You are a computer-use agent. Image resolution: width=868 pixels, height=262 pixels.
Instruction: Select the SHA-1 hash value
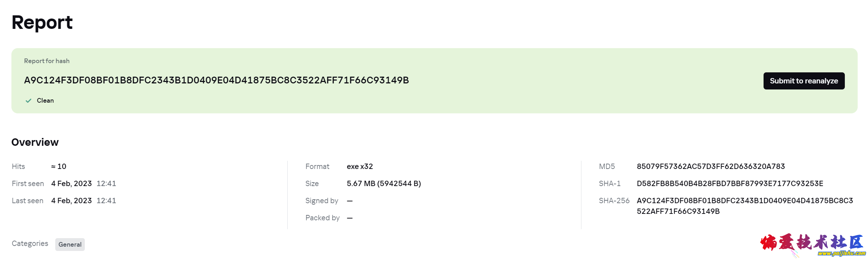point(730,184)
